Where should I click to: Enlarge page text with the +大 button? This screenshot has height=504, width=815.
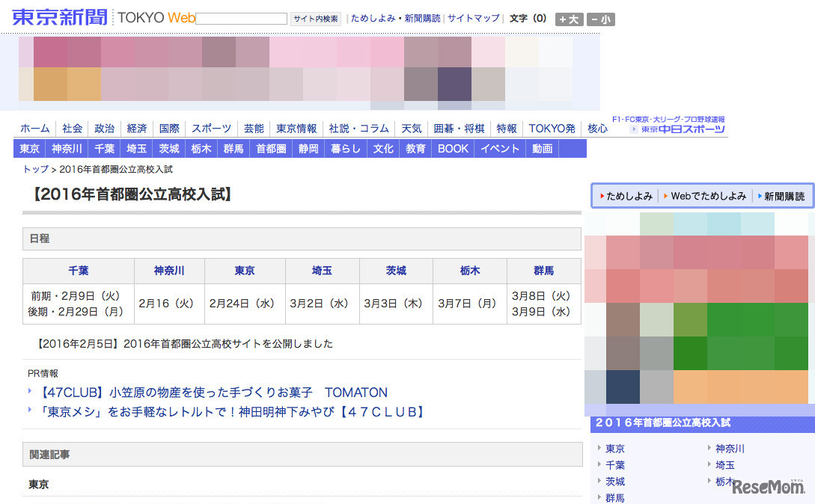(569, 19)
